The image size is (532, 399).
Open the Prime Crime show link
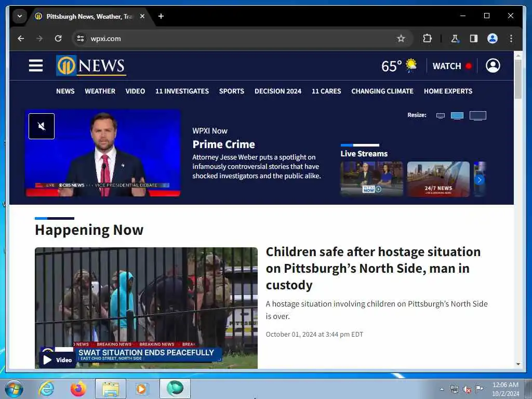tap(223, 144)
